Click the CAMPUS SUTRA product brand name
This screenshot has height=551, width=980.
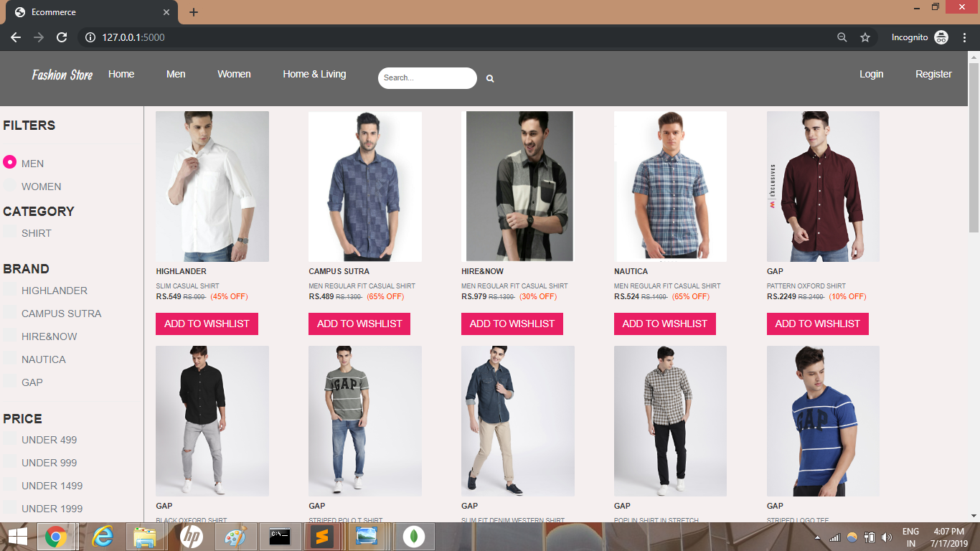pyautogui.click(x=339, y=271)
